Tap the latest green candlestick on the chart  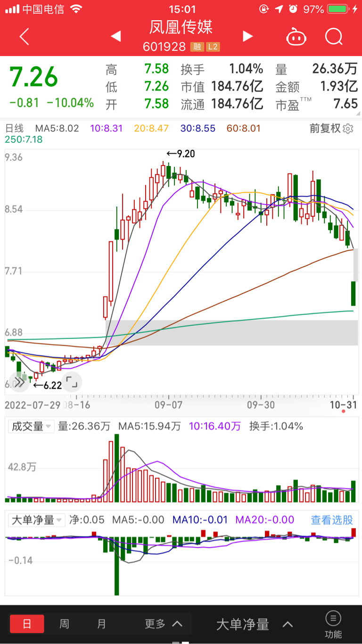(353, 293)
